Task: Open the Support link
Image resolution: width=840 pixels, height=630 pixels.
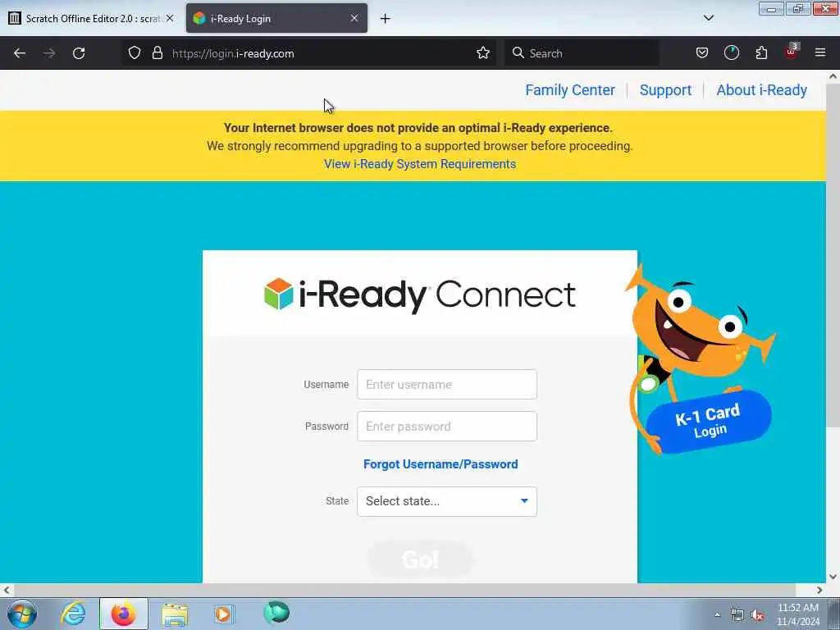Action: tap(665, 90)
